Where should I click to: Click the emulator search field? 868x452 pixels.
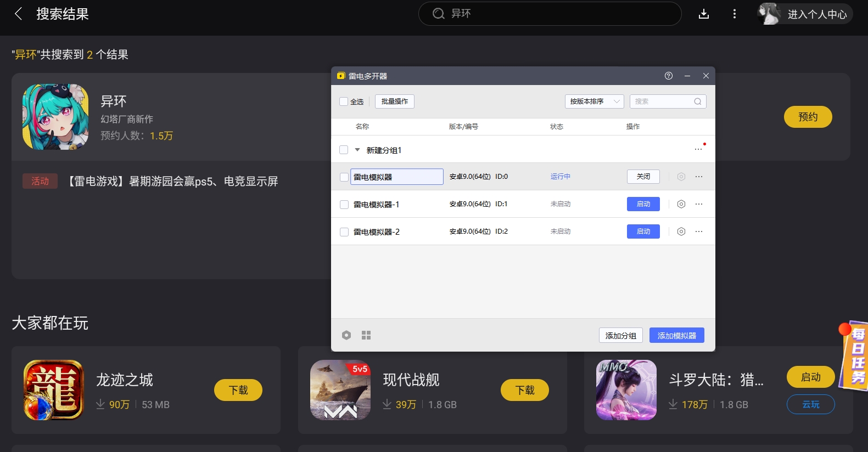click(668, 101)
